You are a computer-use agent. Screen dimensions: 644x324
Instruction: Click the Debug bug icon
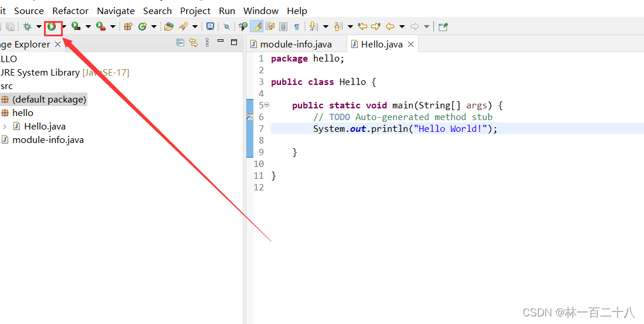(27, 27)
